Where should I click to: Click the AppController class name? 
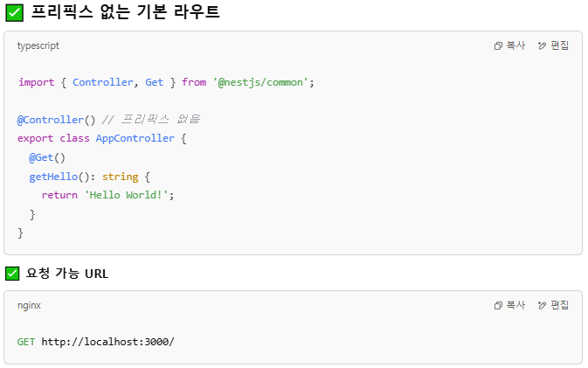135,138
